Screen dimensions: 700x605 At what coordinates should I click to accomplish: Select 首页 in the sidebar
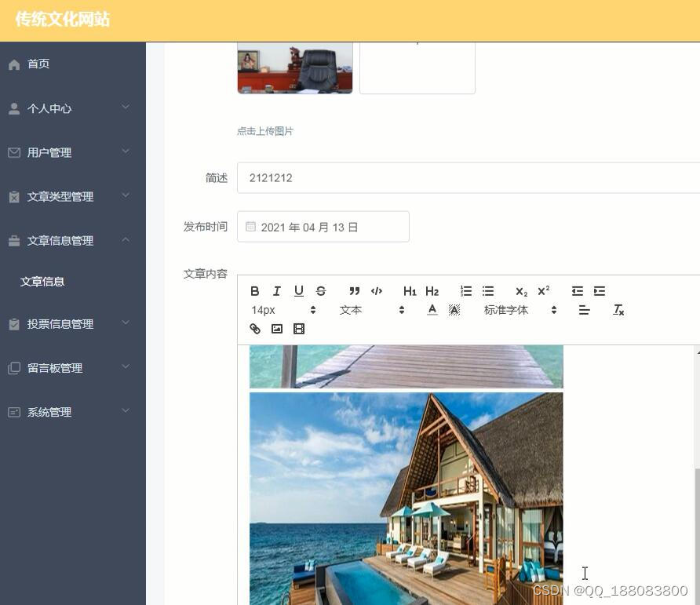coord(37,64)
